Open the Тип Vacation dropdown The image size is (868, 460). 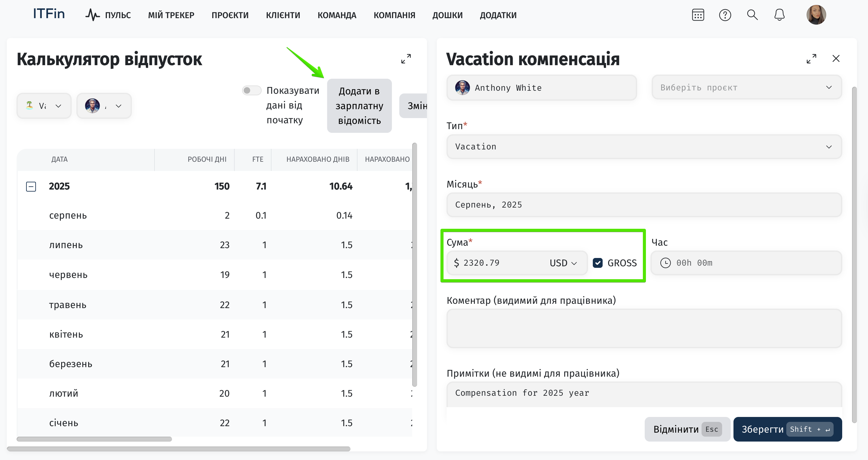(x=644, y=147)
